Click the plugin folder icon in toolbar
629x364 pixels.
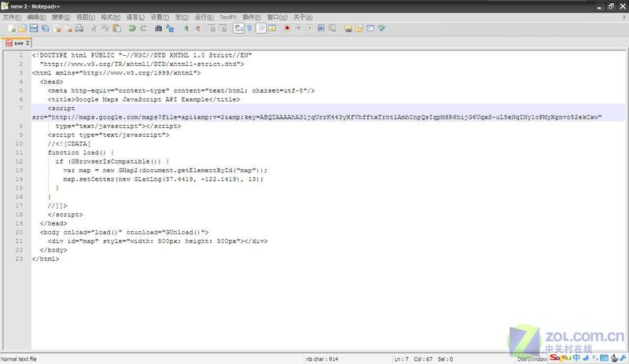359,28
